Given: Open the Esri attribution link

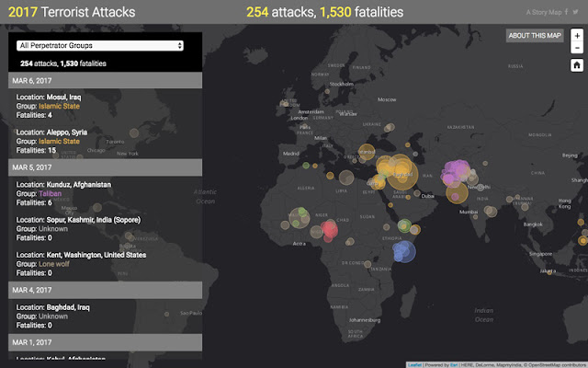Looking at the screenshot, I should (x=454, y=364).
